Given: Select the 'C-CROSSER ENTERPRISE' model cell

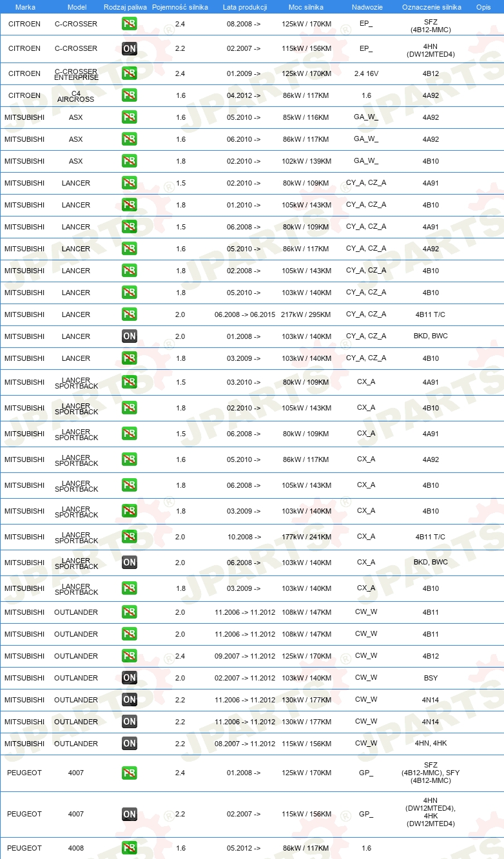Looking at the screenshot, I should pyautogui.click(x=76, y=74).
